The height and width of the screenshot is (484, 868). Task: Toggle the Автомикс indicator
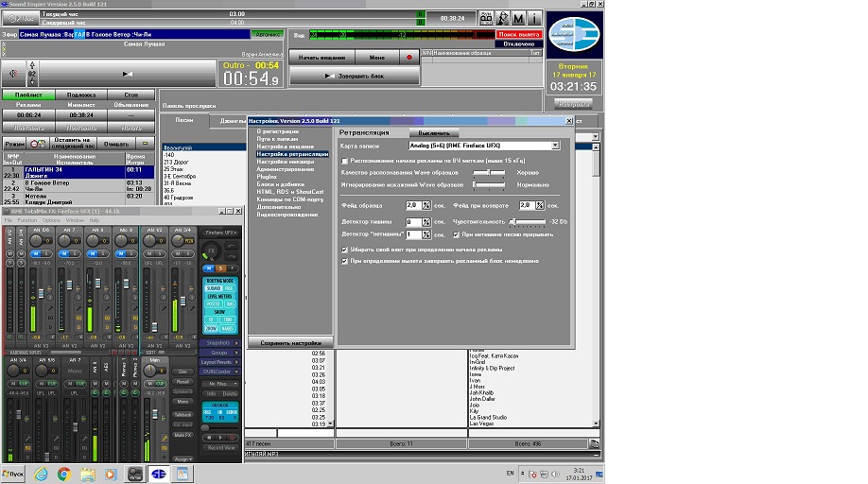(x=268, y=34)
